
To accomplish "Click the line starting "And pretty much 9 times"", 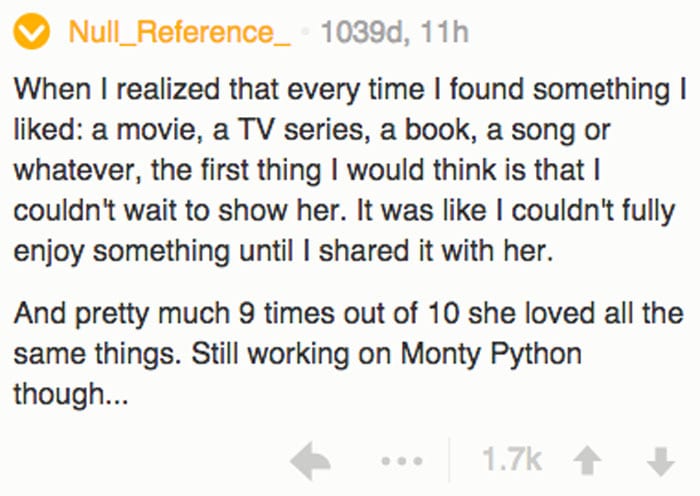I will (x=349, y=313).
